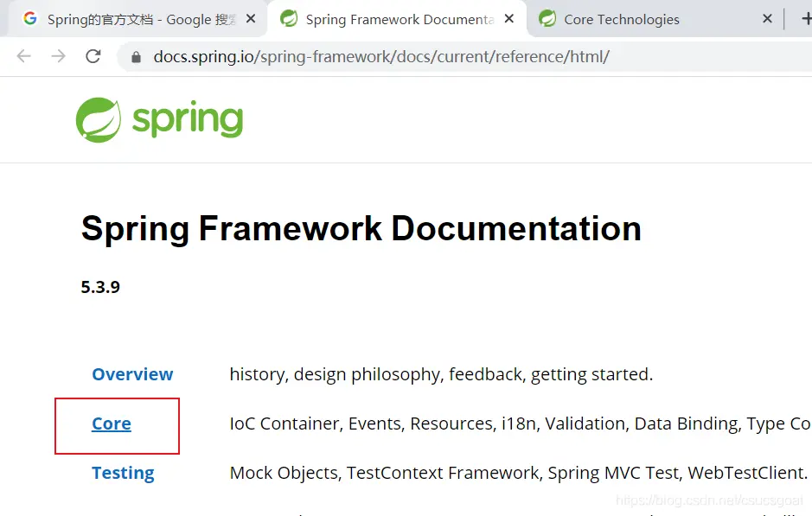Image resolution: width=812 pixels, height=516 pixels.
Task: Select the Spring Framework Documentation tab title
Action: 400,19
